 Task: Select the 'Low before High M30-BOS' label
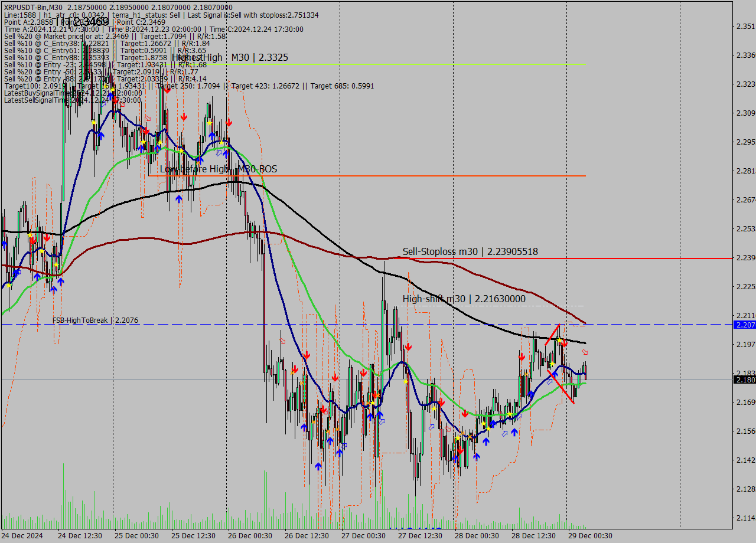pyautogui.click(x=219, y=169)
